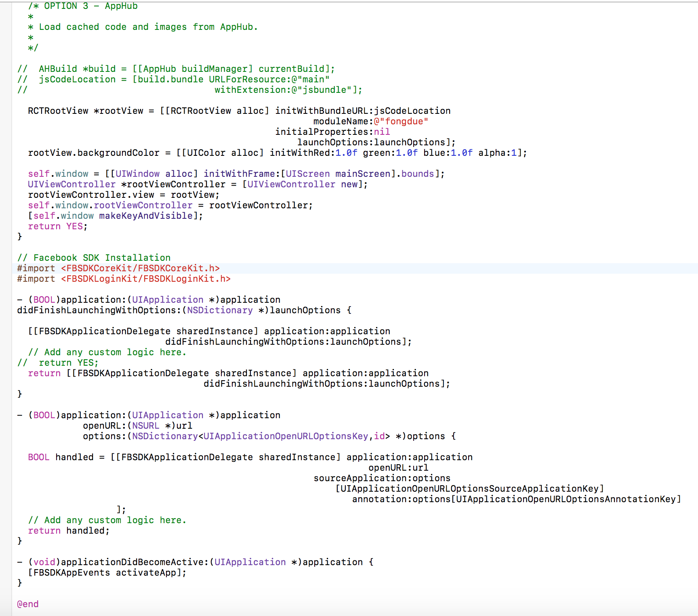The image size is (698, 616).
Task: Click the "openURL:(NSURL *)url" parameter line
Action: (138, 426)
